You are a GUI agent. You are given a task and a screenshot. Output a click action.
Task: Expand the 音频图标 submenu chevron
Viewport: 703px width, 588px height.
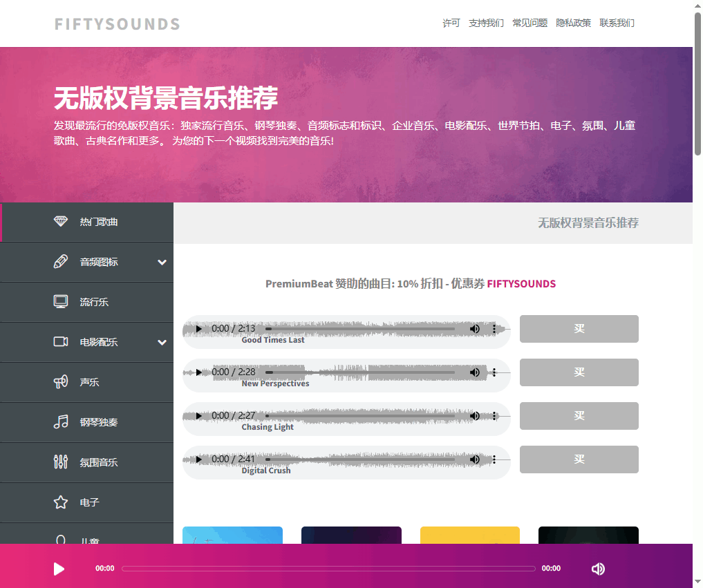pyautogui.click(x=162, y=262)
